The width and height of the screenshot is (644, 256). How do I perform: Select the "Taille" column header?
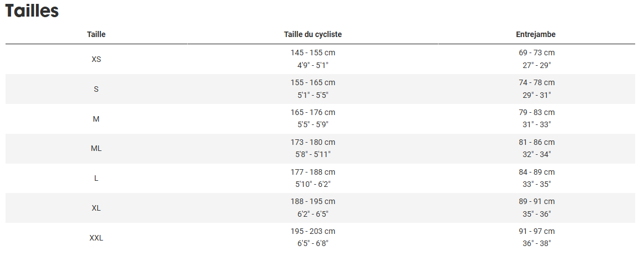coord(96,34)
